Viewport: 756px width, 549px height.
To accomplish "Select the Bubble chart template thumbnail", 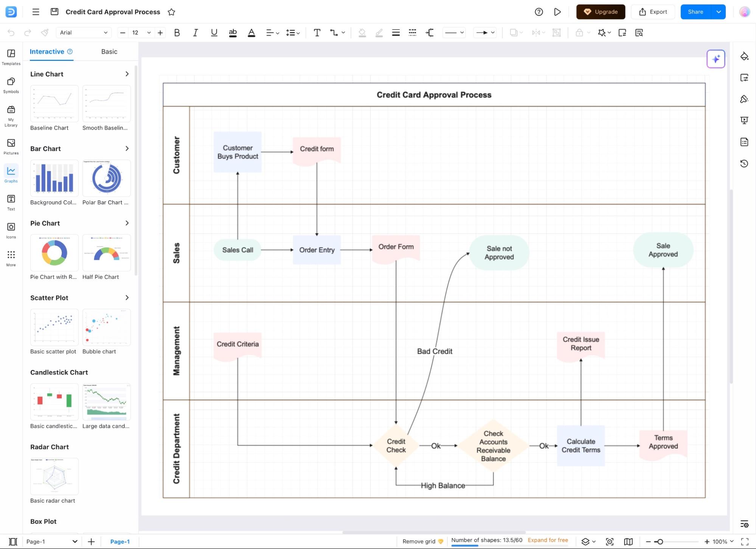I will click(106, 328).
